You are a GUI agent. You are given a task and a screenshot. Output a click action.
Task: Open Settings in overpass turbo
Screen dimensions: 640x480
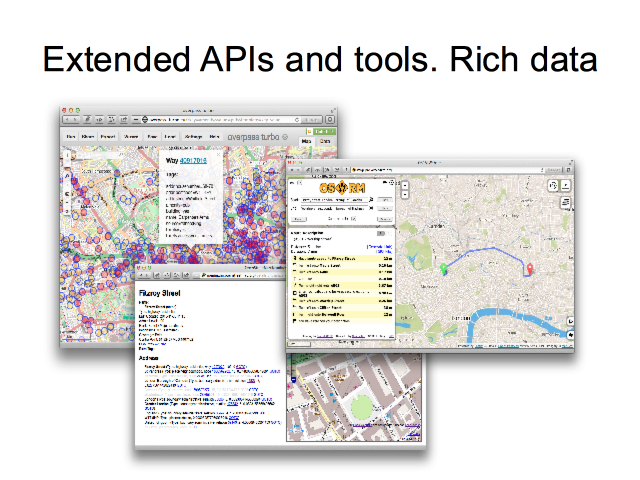pos(193,137)
